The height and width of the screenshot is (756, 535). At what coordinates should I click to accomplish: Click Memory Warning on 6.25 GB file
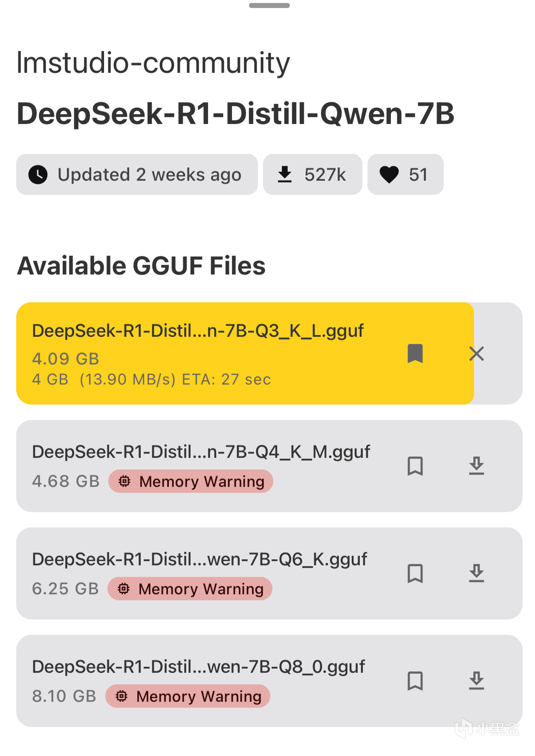click(x=190, y=589)
